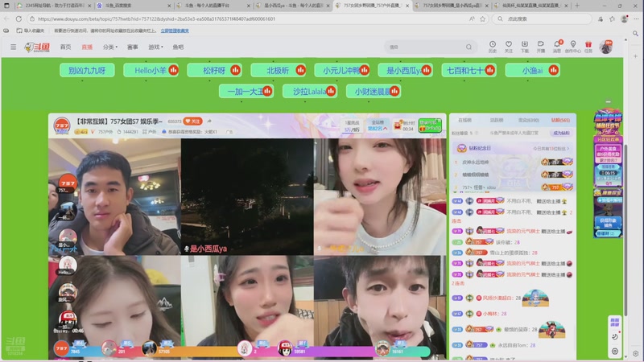Image resolution: width=644 pixels, height=362 pixels.
Task: Click the browser 点此搜索 search box
Action: tap(542, 19)
